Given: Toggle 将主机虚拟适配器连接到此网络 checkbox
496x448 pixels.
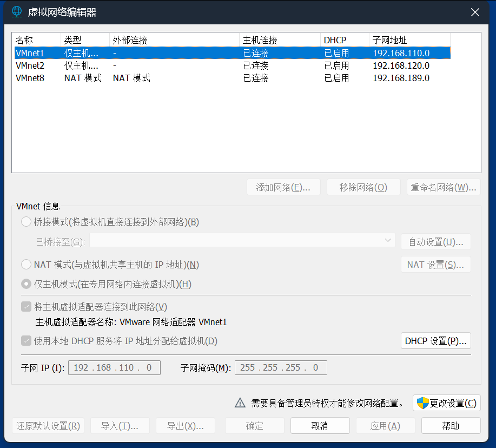Looking at the screenshot, I should click(27, 307).
